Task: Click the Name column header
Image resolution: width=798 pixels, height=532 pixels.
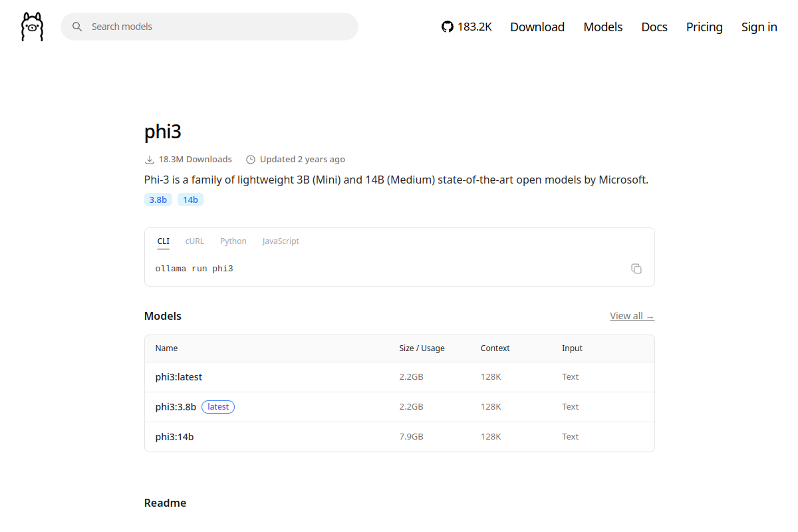Action: 166,348
